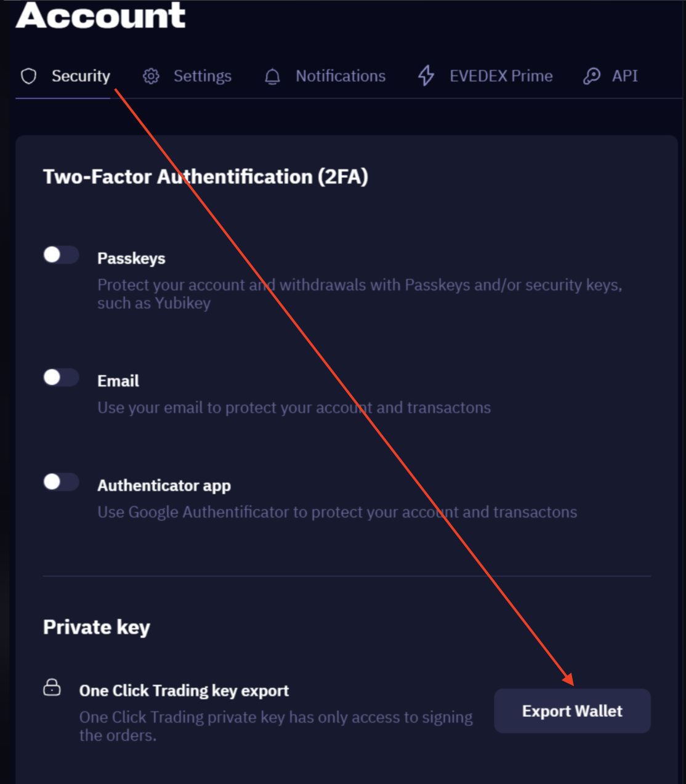Click the bell icon beside Notifications

click(272, 76)
